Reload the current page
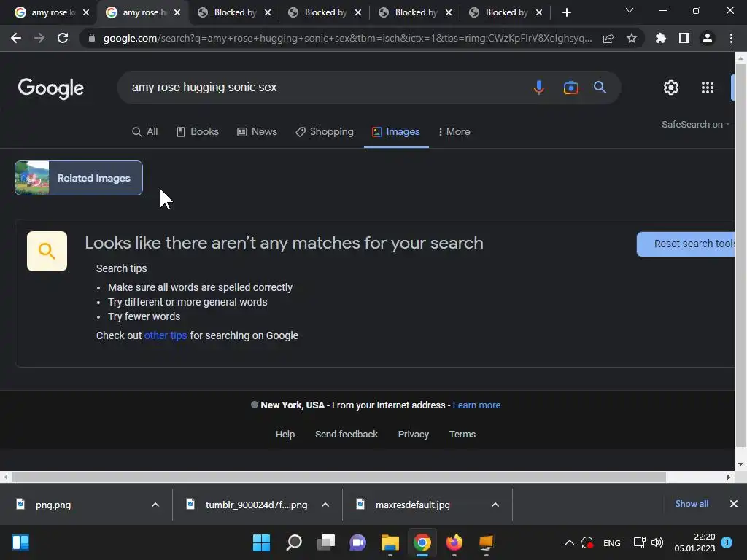 pyautogui.click(x=63, y=38)
